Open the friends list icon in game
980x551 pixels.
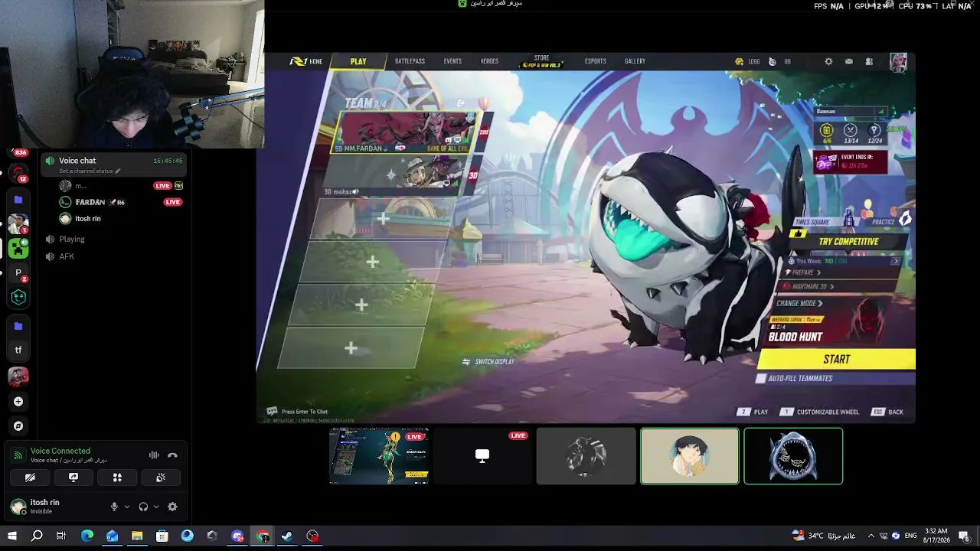[x=869, y=61]
